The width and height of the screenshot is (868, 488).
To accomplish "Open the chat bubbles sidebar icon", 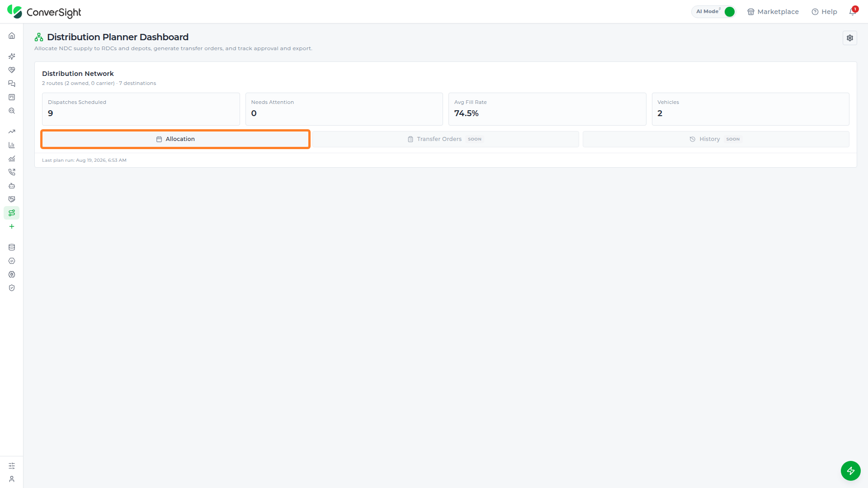I will (12, 84).
